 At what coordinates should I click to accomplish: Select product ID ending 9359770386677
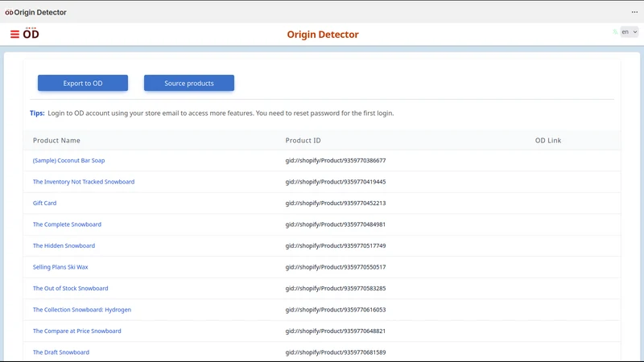(336, 160)
